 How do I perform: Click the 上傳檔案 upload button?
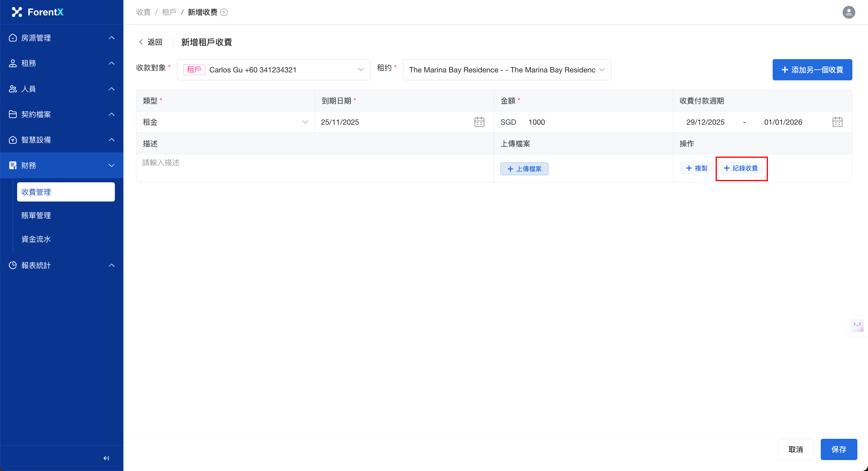tap(524, 169)
